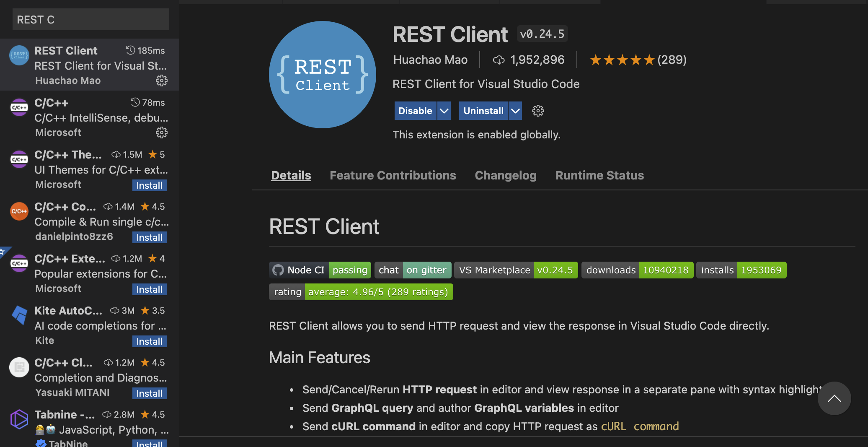The height and width of the screenshot is (447, 868).
Task: Click the extensions search field containing REST C
Action: pos(91,19)
